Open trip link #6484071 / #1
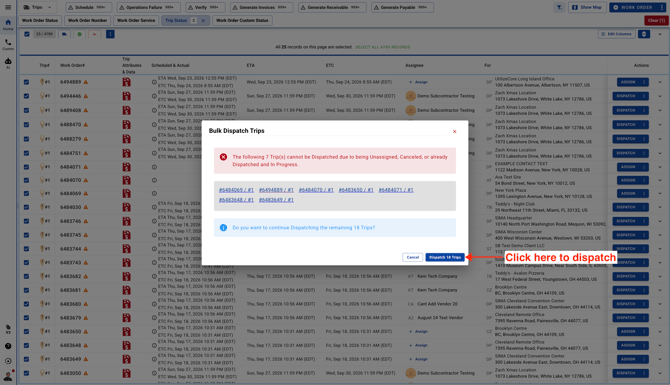 [x=396, y=190]
